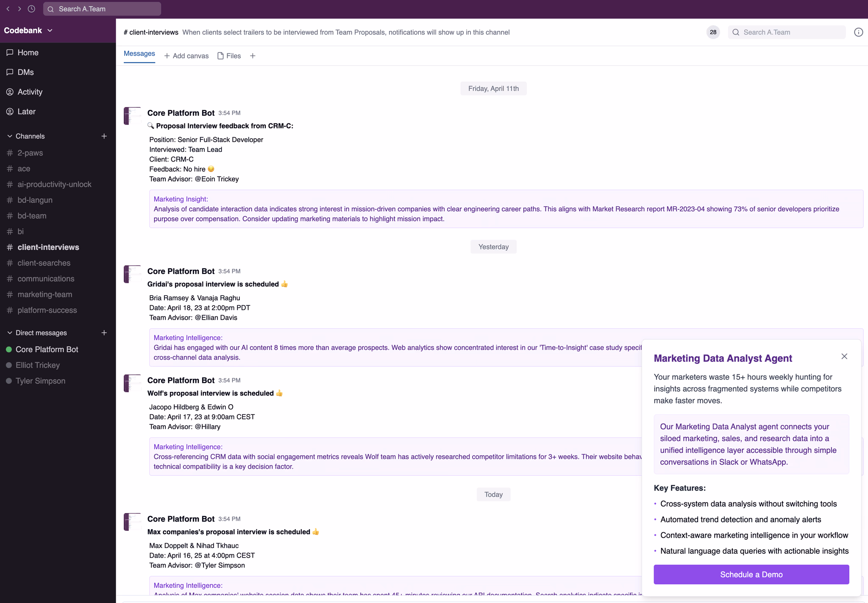
Task: Click Schedule a Demo
Action: click(751, 574)
